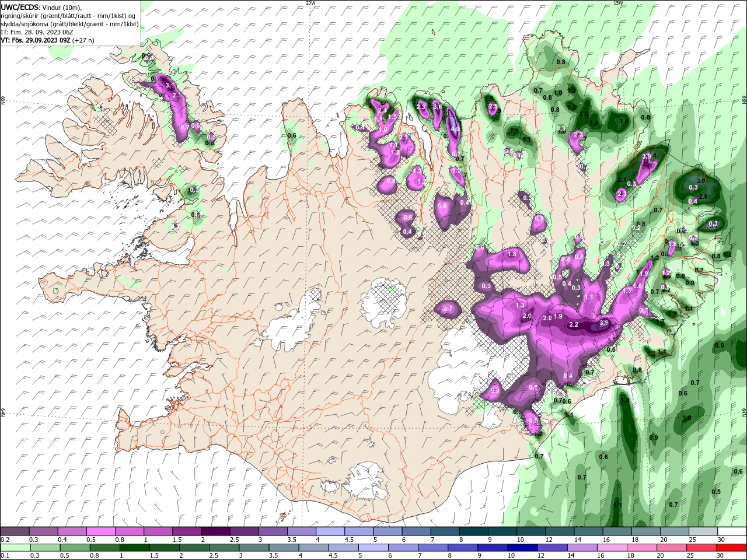Screen dimensions: 747x560
Task: Click the snow row swatch labeled 14
Action: [589, 531]
